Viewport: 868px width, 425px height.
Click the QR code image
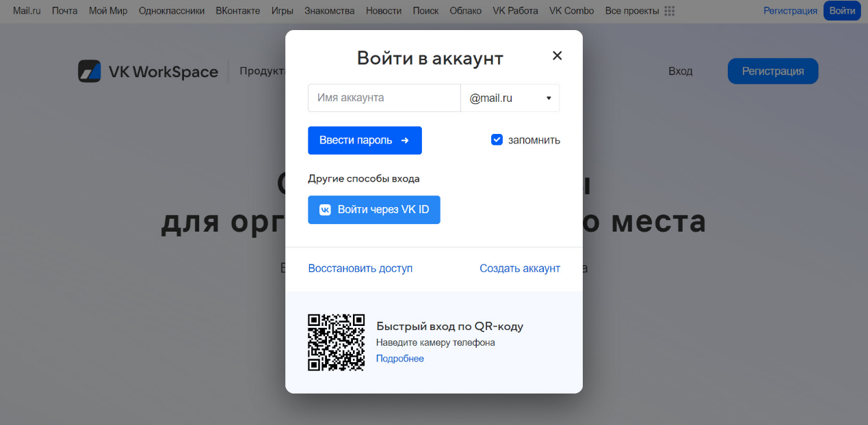tap(336, 342)
